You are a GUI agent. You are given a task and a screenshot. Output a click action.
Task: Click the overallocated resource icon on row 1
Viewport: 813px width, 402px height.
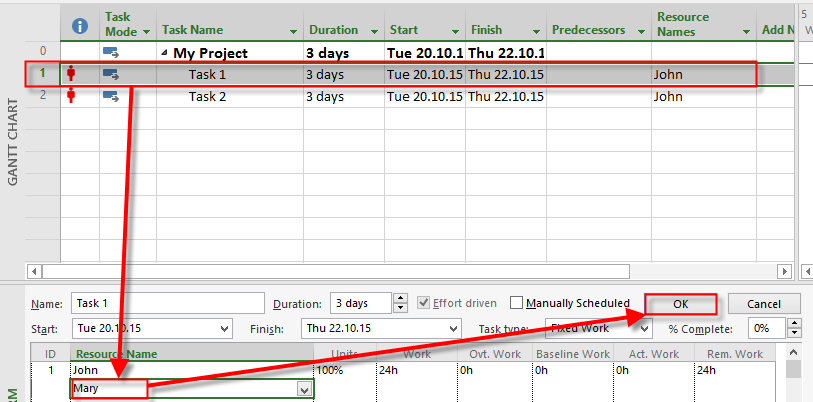tap(71, 74)
